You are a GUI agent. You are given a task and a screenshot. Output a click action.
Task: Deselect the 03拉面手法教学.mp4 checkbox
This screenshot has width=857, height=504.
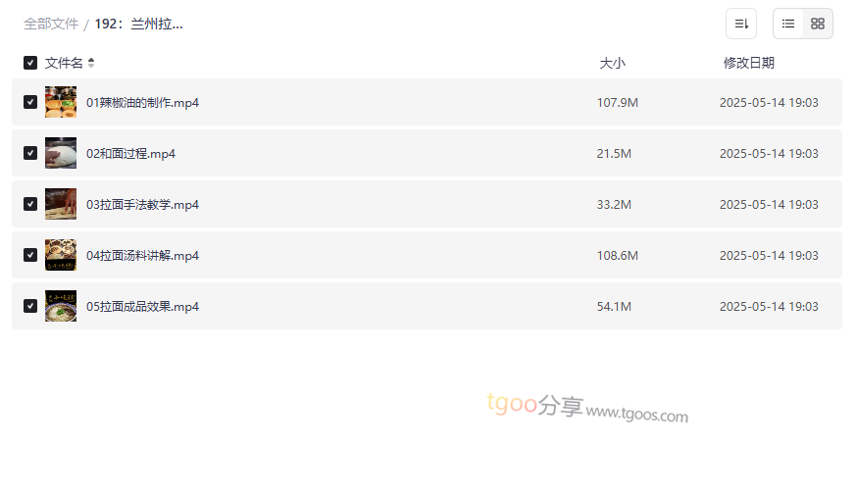tap(30, 204)
